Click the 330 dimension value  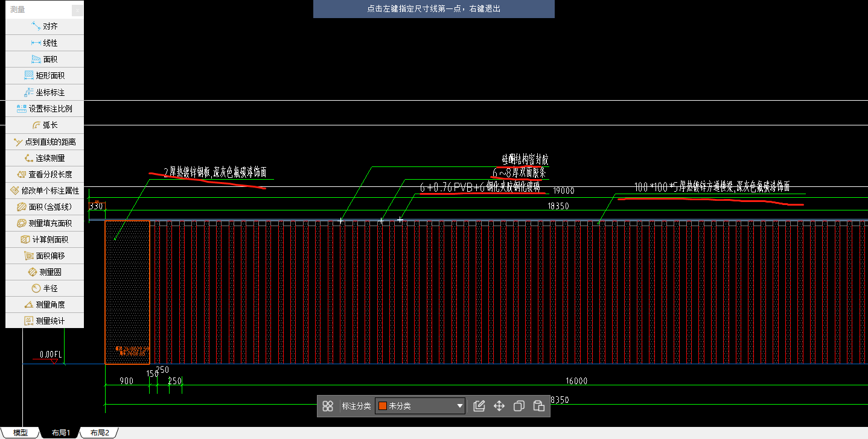tap(96, 206)
